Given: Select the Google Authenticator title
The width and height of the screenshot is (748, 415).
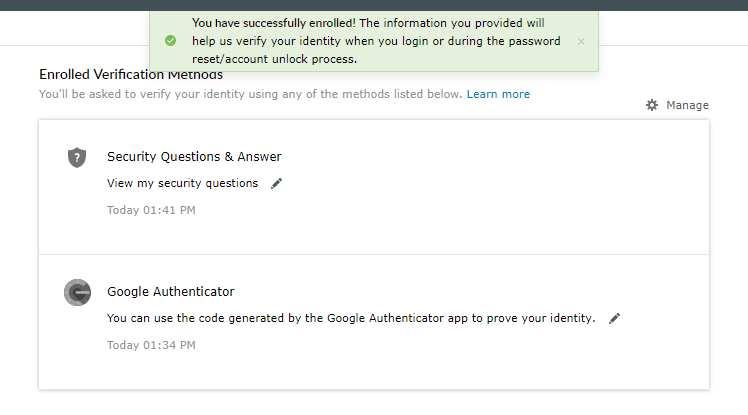Looking at the screenshot, I should tap(170, 292).
